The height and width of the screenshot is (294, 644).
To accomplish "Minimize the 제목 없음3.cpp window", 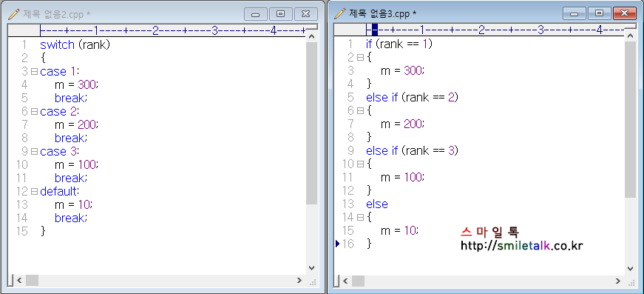I will [574, 13].
